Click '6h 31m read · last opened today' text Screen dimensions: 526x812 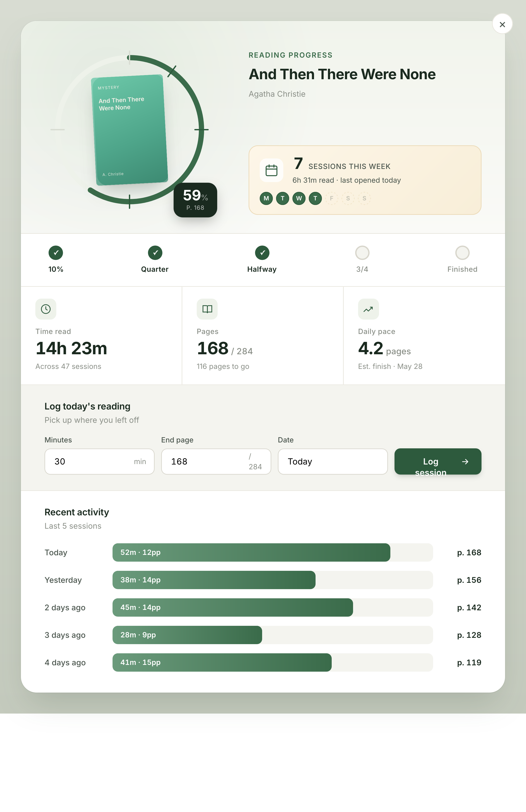(x=347, y=180)
